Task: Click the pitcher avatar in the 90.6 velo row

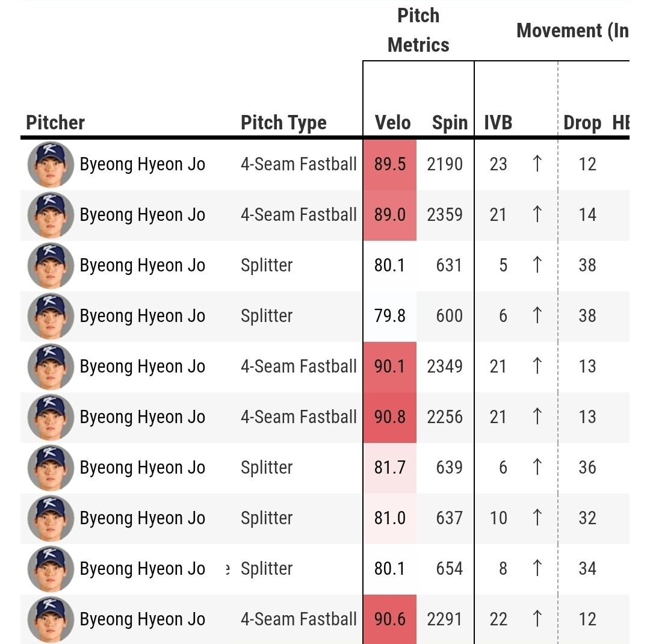Action: 51,619
